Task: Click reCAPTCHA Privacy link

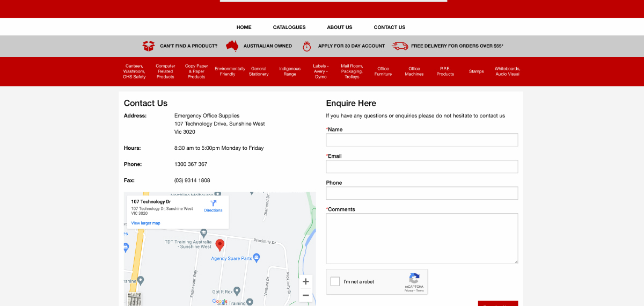Action: tap(409, 290)
